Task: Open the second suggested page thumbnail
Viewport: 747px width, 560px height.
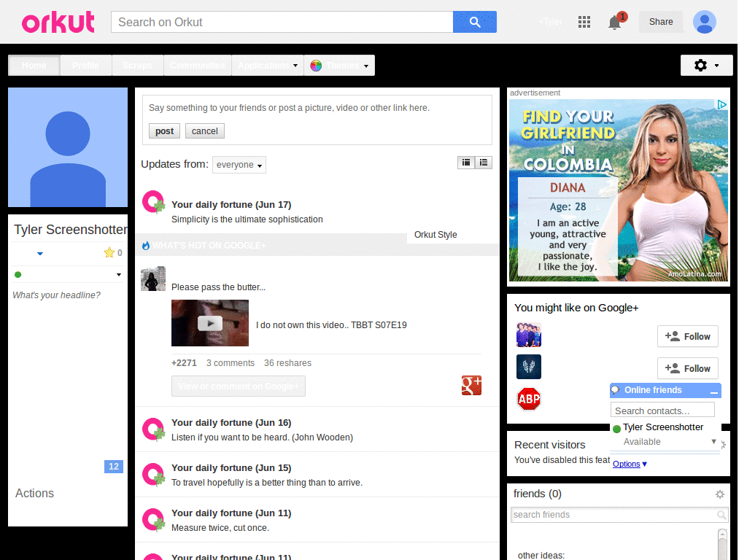Action: point(529,367)
